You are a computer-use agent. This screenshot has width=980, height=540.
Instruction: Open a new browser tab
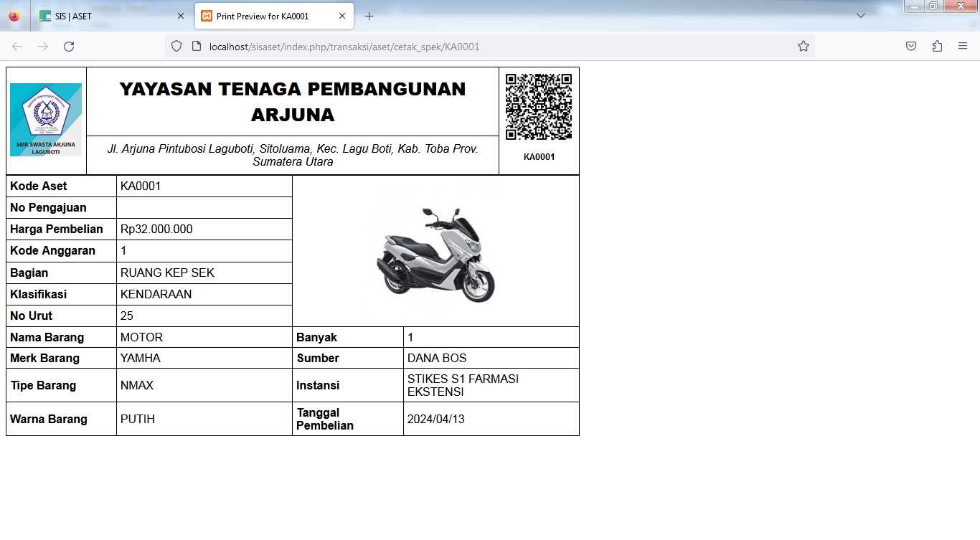tap(369, 16)
